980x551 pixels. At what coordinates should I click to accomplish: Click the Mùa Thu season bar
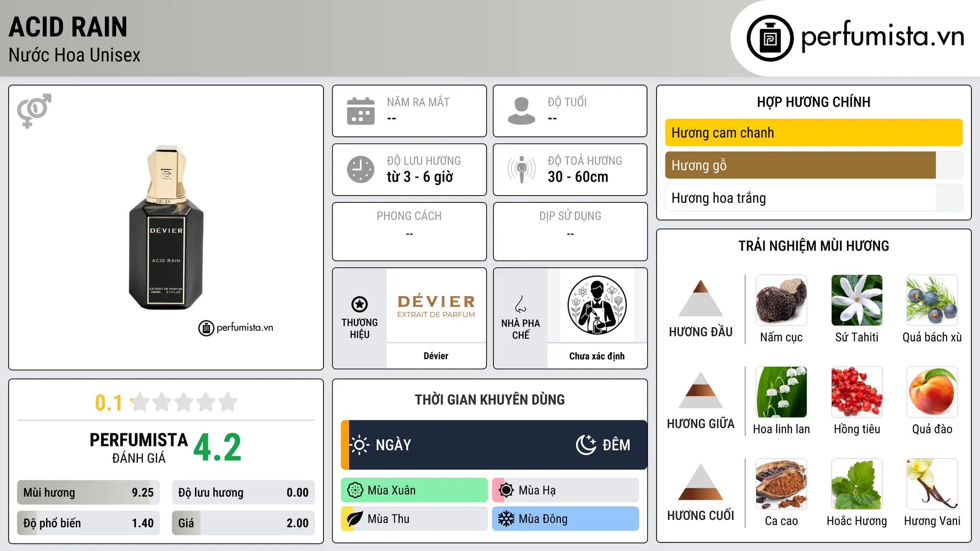414,519
